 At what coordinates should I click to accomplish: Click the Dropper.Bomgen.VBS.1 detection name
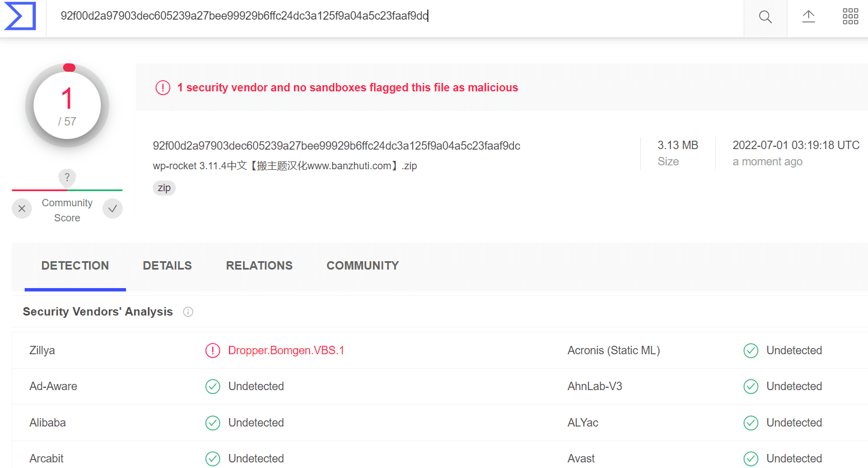[x=286, y=350]
